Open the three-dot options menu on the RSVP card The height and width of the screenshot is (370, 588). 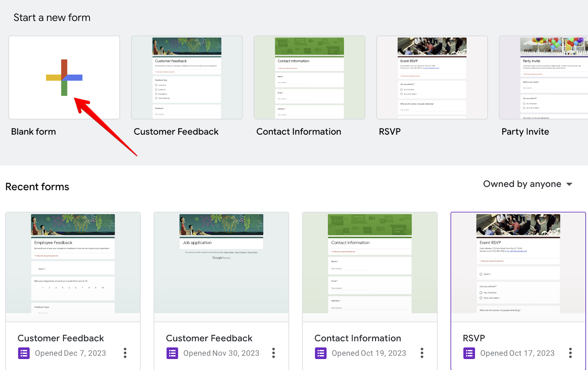pyautogui.click(x=570, y=353)
